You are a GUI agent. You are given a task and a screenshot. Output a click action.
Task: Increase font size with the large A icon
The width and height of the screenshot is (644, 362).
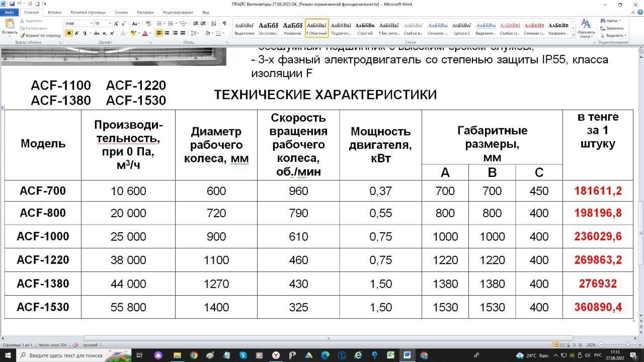click(x=117, y=24)
